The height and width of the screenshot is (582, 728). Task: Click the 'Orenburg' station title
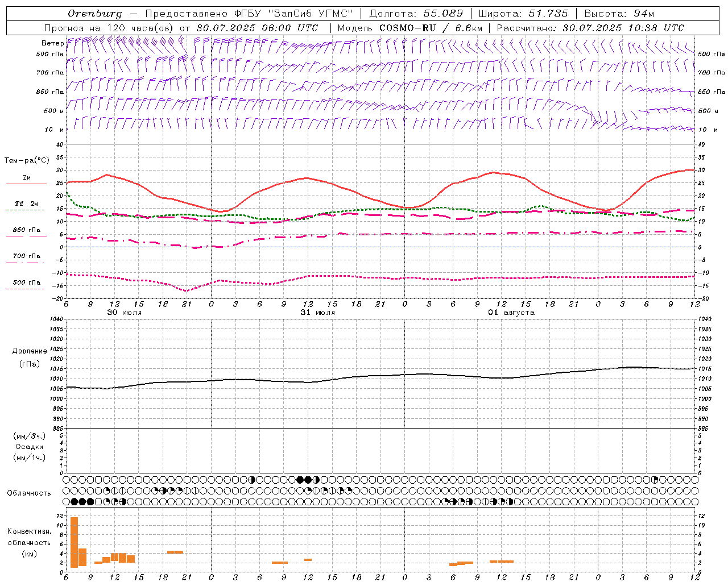click(x=94, y=14)
